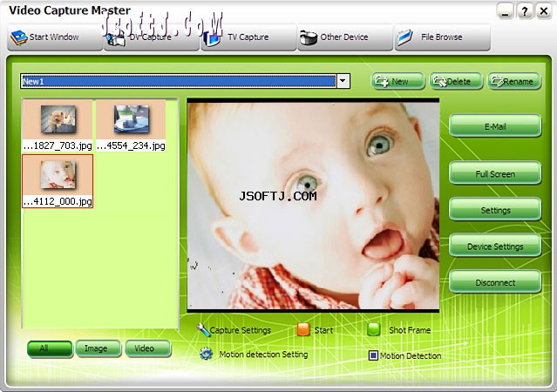Screen dimensions: 557x392
Task: Click the Start label
Action: click(323, 330)
